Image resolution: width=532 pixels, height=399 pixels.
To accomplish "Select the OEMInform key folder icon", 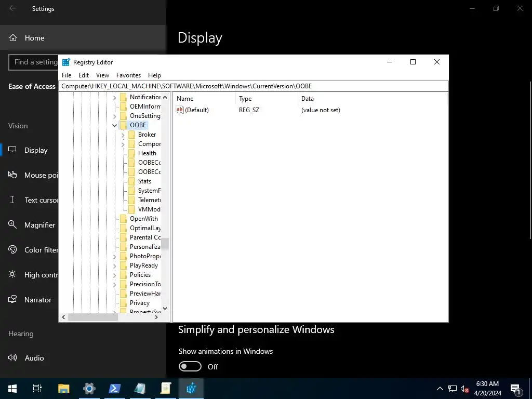I will [x=124, y=107].
